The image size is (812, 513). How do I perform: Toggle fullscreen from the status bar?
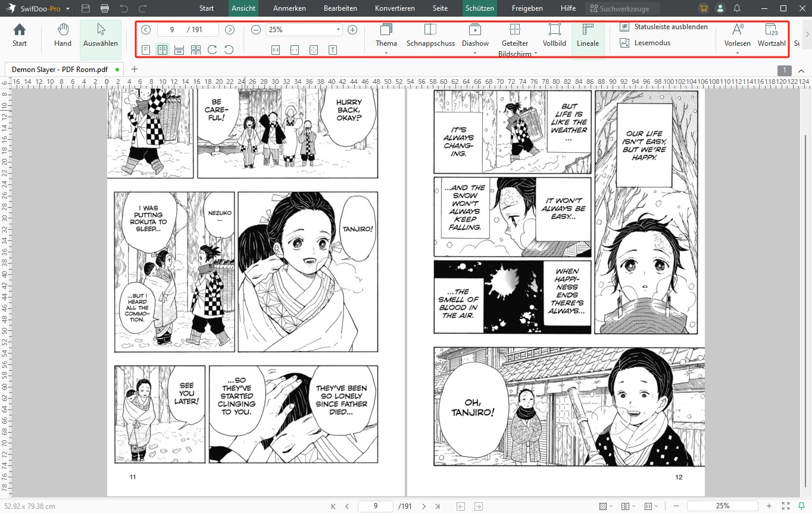tap(785, 506)
